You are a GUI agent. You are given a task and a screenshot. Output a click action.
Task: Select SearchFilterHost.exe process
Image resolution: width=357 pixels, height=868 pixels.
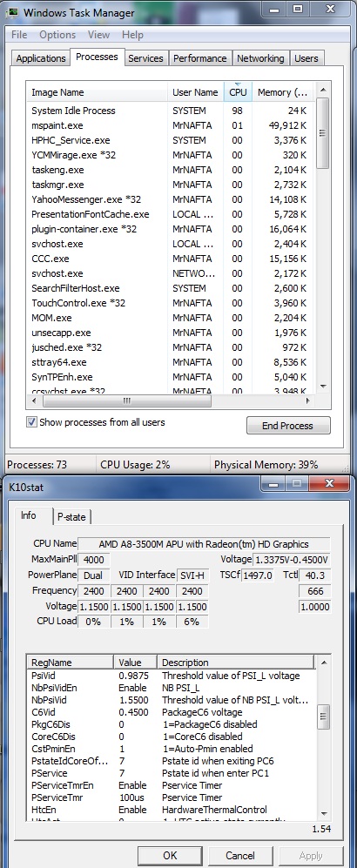point(171,288)
